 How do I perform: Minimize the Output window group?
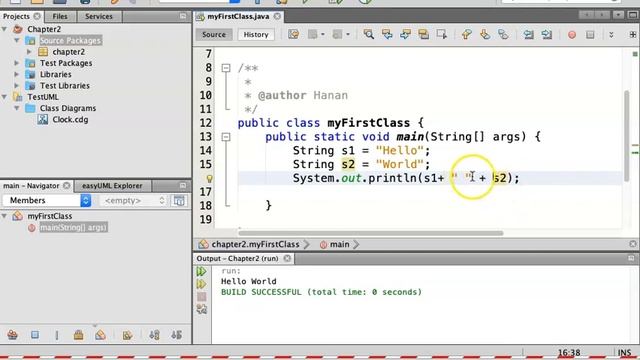[631, 258]
